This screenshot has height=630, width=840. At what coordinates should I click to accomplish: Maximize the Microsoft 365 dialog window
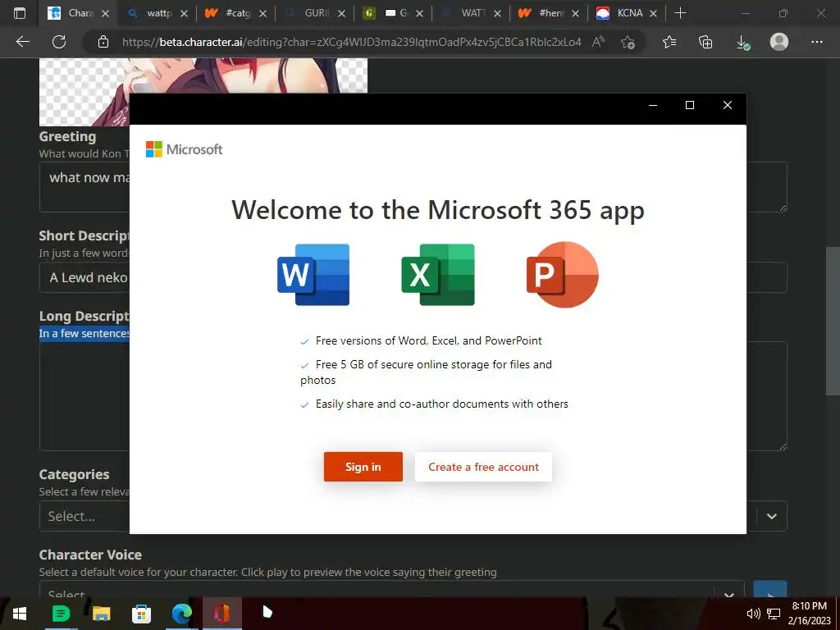pos(690,106)
